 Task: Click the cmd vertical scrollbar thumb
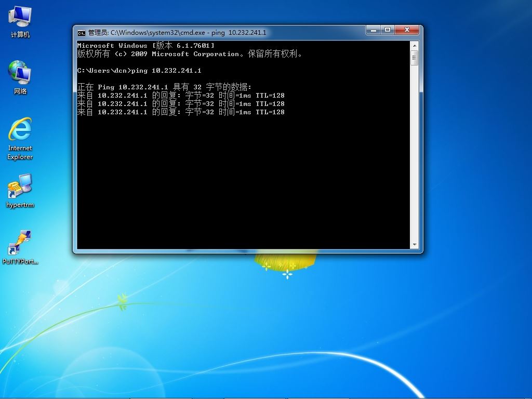[x=414, y=58]
